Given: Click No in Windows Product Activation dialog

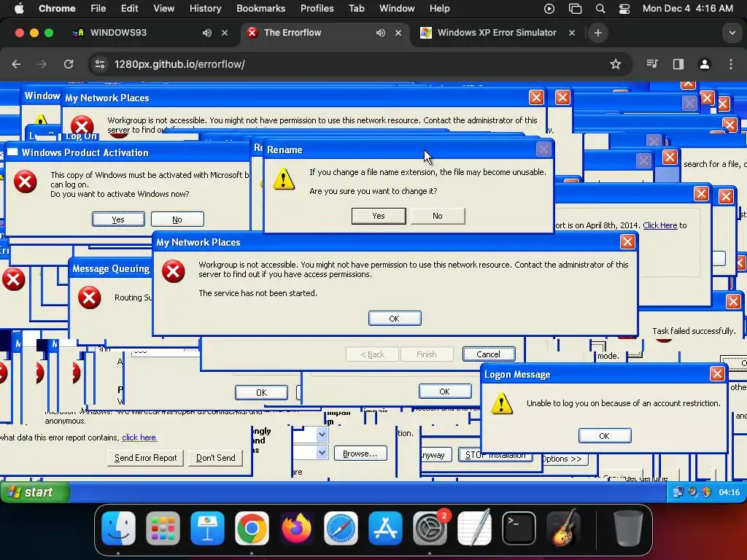Looking at the screenshot, I should (x=177, y=219).
